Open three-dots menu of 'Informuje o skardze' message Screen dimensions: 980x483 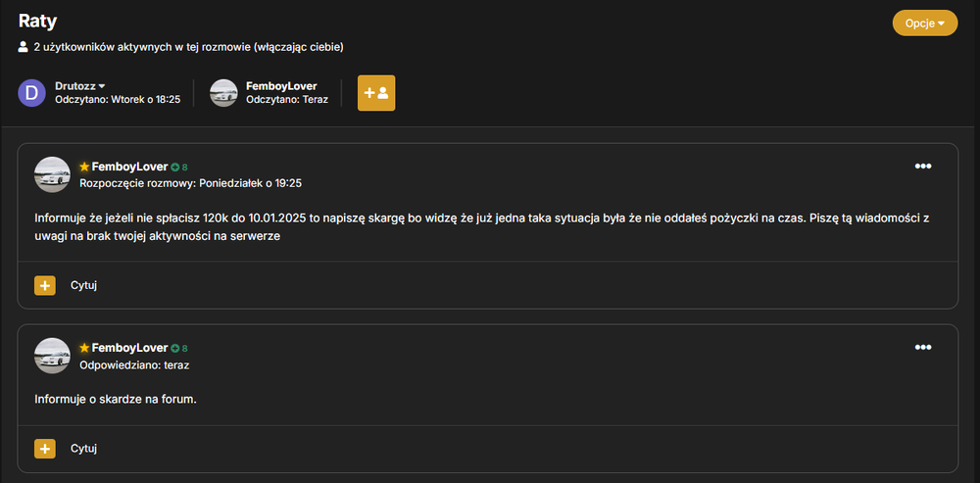click(x=923, y=348)
